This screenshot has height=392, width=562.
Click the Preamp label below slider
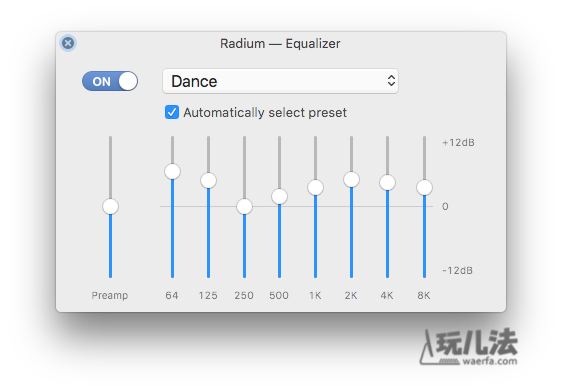click(x=110, y=295)
